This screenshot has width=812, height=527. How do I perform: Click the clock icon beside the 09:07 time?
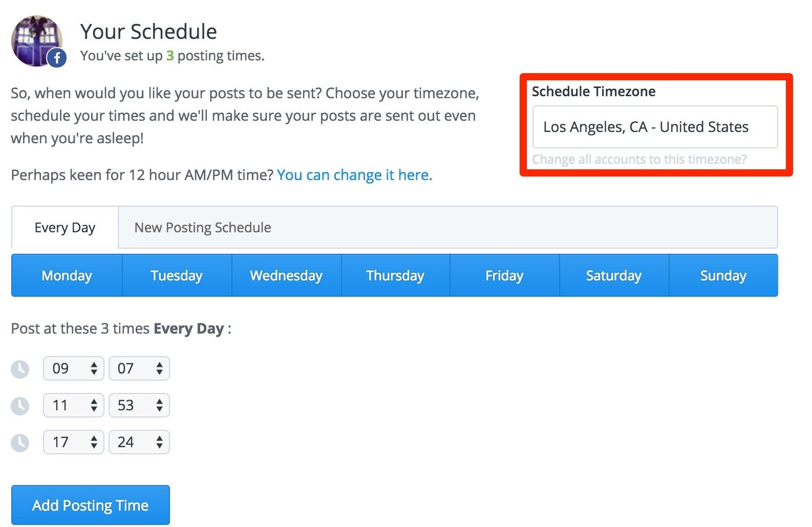20,368
